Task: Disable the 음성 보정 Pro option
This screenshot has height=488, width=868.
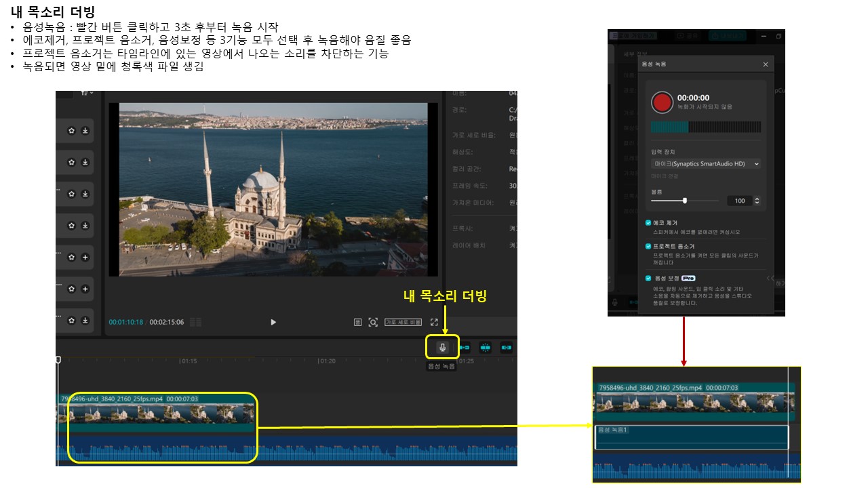Action: (x=650, y=278)
